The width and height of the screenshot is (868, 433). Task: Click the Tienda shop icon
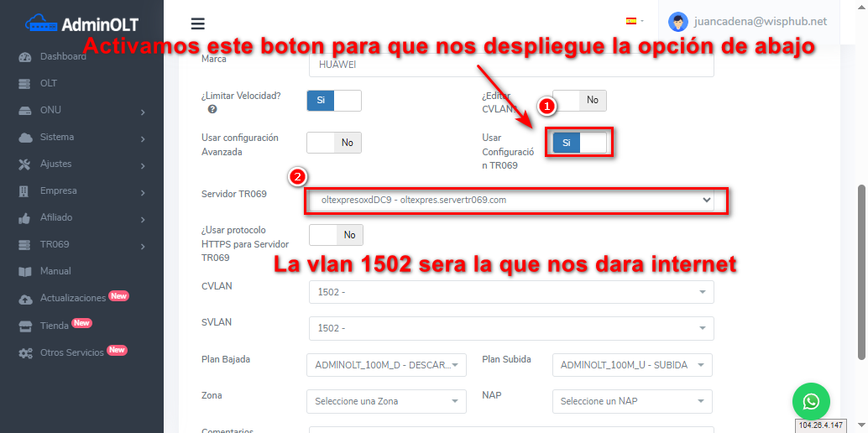(x=24, y=326)
